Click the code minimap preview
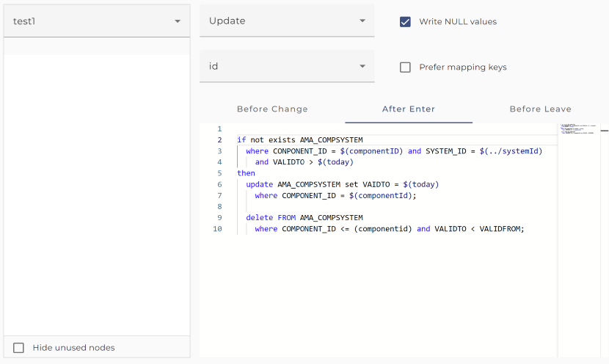This screenshot has height=364, width=609. coord(577,129)
